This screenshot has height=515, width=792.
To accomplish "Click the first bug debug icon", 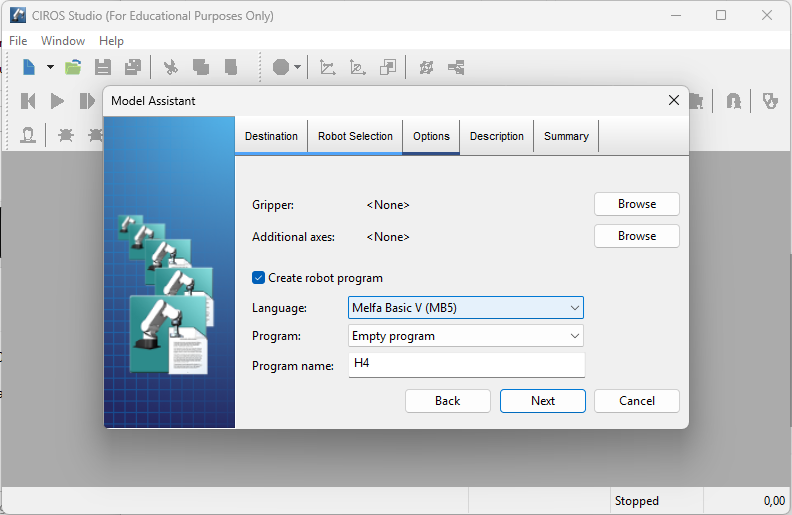I will tap(66, 135).
